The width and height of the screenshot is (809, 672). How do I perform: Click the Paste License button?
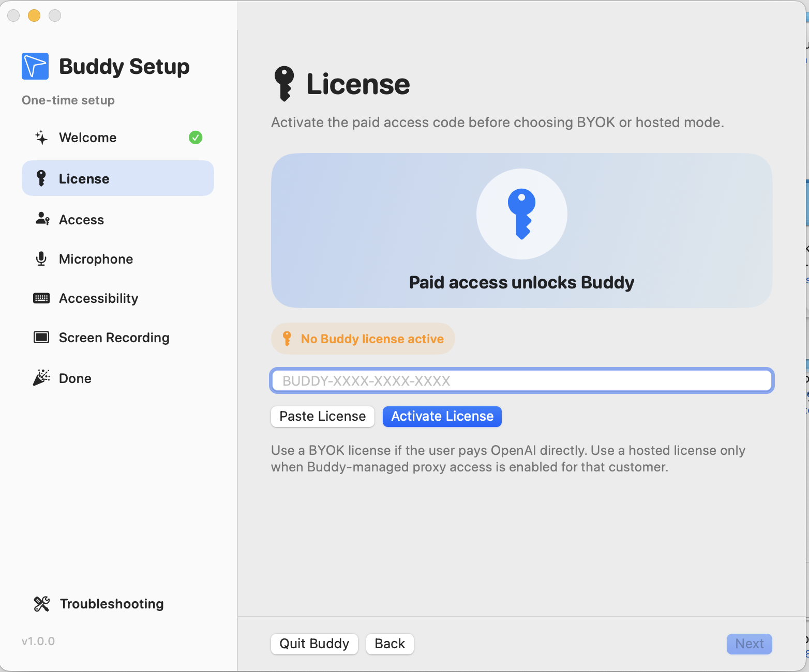323,417
